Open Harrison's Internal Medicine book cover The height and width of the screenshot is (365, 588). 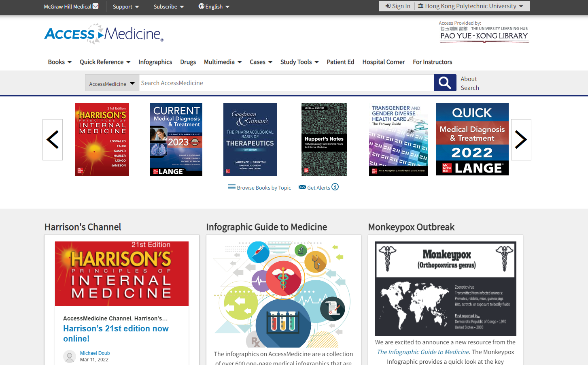[x=102, y=139]
